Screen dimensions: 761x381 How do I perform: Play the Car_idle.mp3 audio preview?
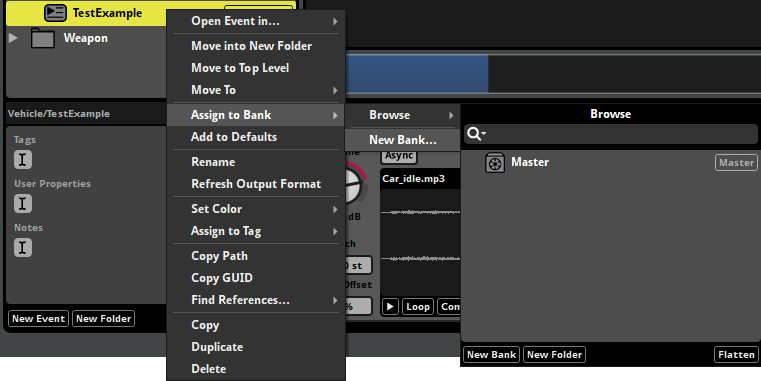pyautogui.click(x=391, y=307)
